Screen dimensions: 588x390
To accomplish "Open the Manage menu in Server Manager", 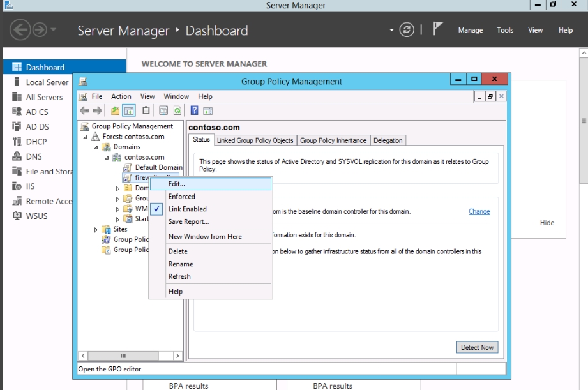I will (471, 30).
